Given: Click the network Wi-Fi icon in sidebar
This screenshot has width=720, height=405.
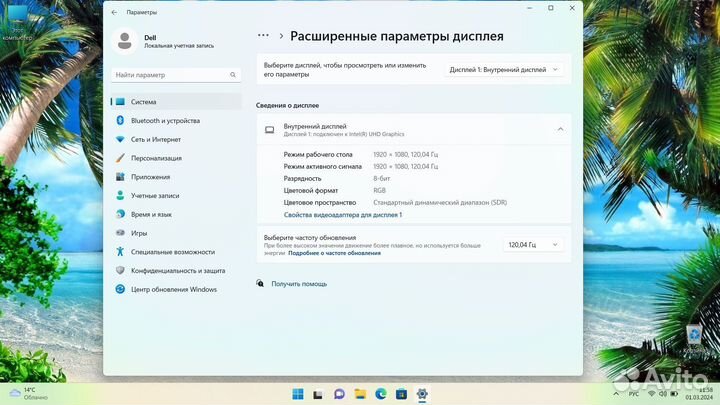Looking at the screenshot, I should coord(120,139).
